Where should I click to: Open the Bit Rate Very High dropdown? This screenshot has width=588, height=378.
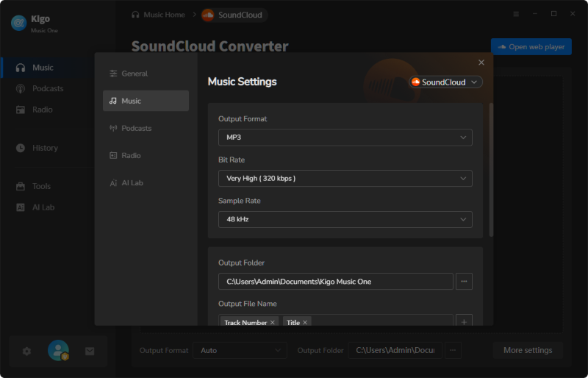point(345,178)
